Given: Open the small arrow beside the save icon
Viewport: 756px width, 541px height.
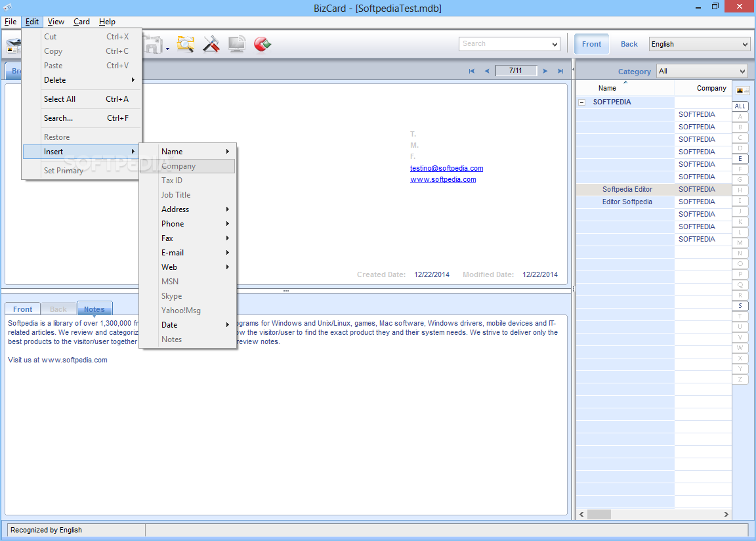Looking at the screenshot, I should (x=167, y=49).
